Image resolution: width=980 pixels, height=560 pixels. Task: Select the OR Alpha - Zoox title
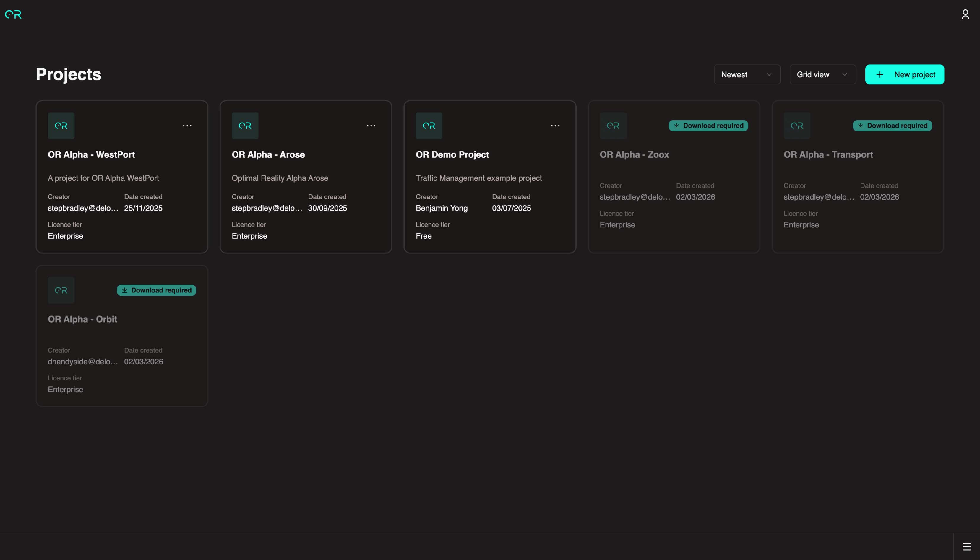[634, 154]
